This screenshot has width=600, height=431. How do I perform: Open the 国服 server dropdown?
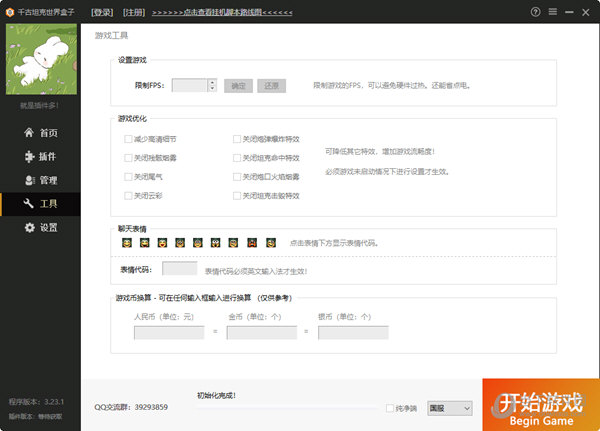450,408
